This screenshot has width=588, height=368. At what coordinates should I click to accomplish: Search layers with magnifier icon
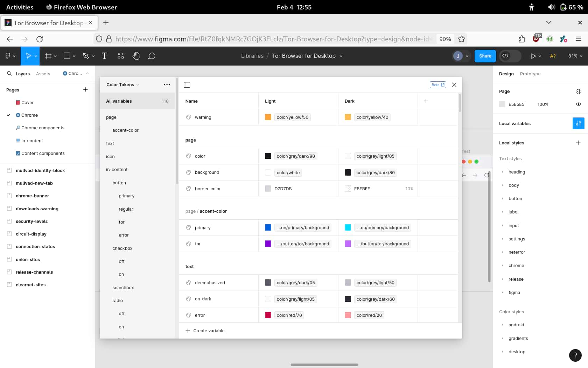[x=9, y=74]
